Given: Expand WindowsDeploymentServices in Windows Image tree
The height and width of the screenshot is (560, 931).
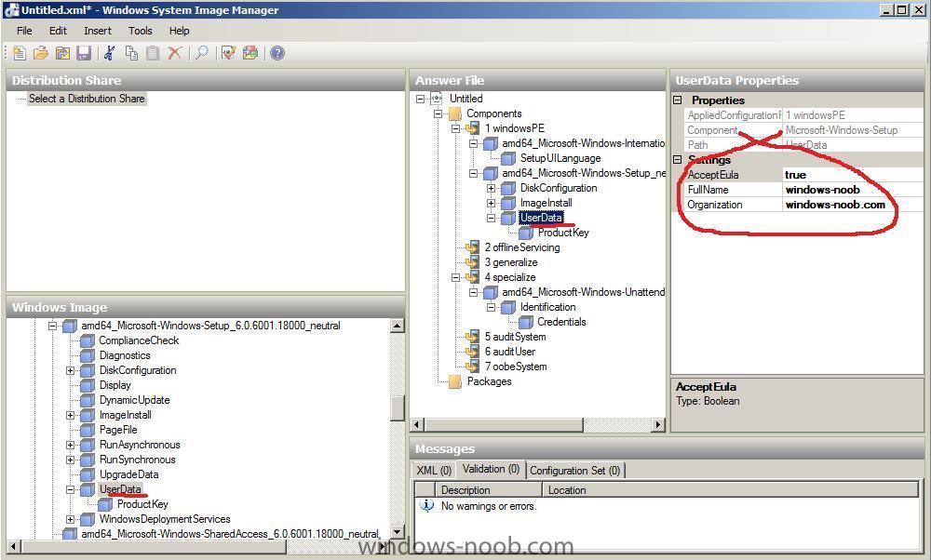Looking at the screenshot, I should pyautogui.click(x=70, y=519).
